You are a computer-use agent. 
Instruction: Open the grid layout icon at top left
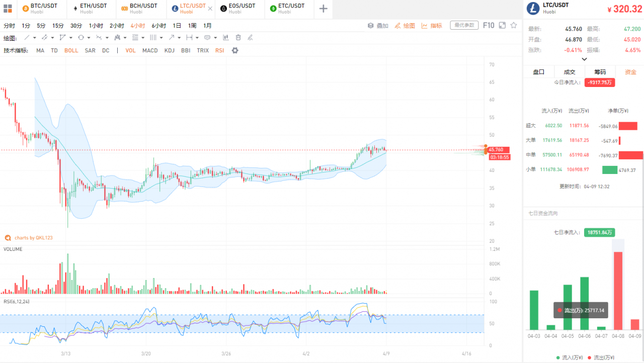8,9
